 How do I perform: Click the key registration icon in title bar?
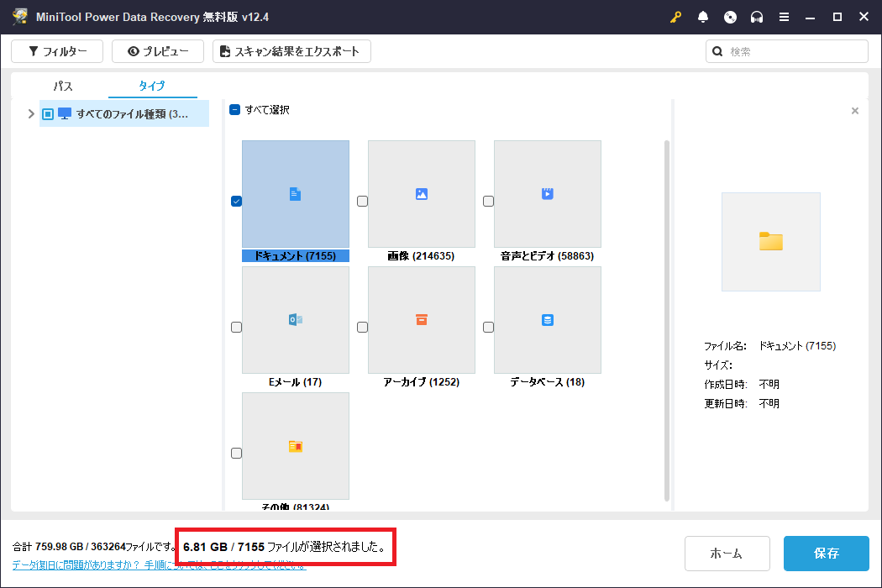click(675, 17)
